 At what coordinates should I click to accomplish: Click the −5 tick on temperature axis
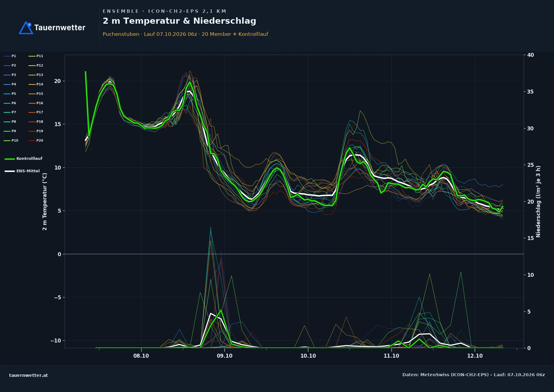tap(57, 297)
